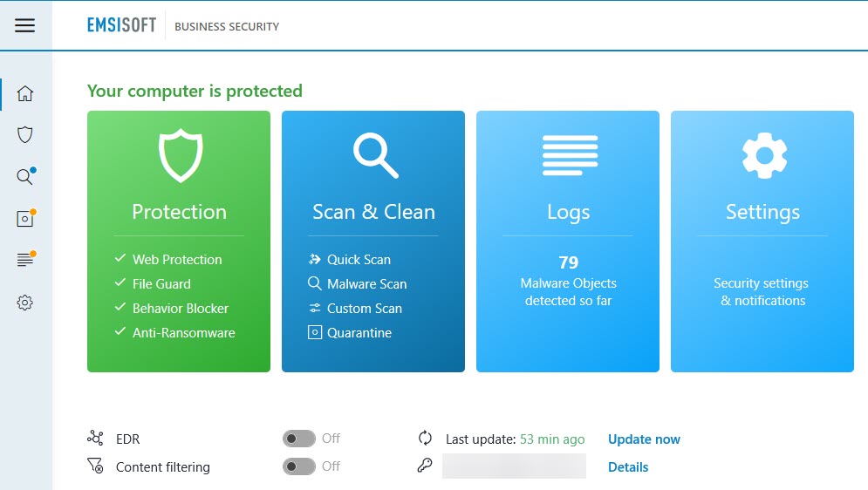This screenshot has height=490, width=868.
Task: Open Settings gear in sidebar
Action: click(25, 303)
